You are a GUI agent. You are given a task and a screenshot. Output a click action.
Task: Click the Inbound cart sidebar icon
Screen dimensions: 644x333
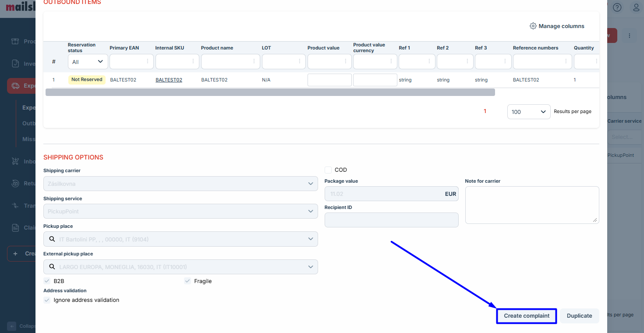(15, 161)
